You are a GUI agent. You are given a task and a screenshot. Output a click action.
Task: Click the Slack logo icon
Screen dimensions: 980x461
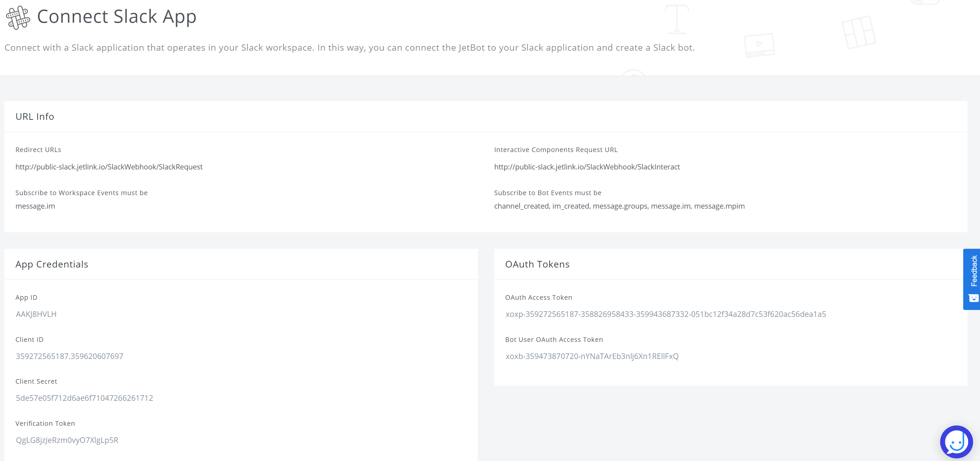pos(18,17)
